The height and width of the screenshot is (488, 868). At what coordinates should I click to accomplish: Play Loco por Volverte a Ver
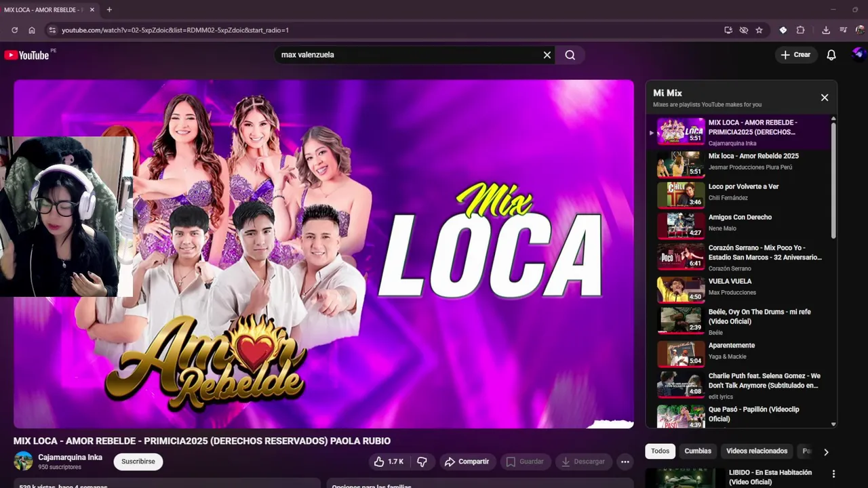point(741,194)
